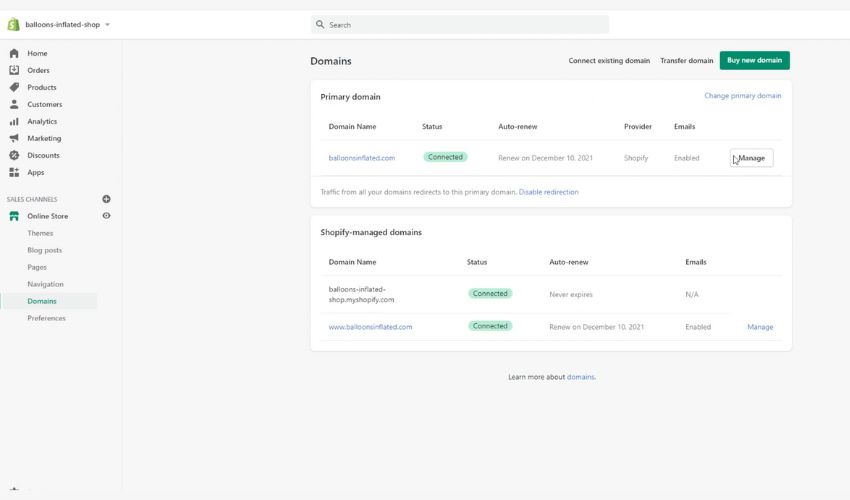Viewport: 850px width, 500px height.
Task: Open Discounts via its badge icon
Action: click(14, 155)
